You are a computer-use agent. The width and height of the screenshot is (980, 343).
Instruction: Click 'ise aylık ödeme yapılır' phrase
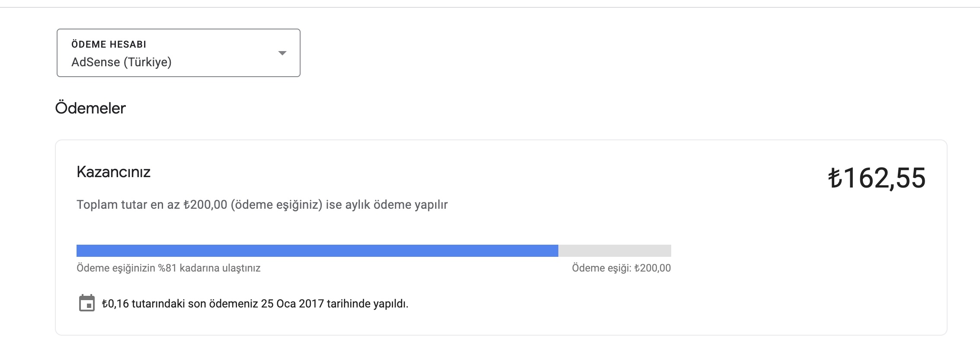387,204
